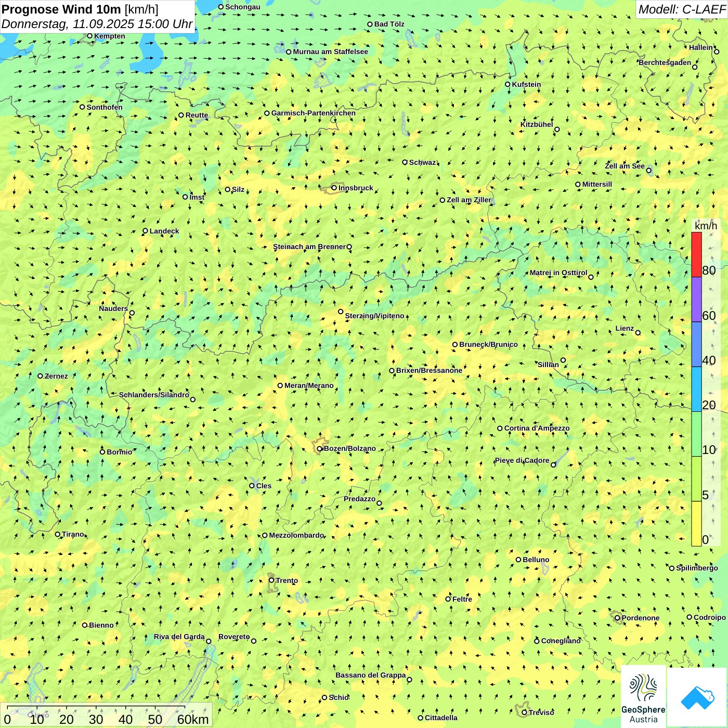The height and width of the screenshot is (728, 728).
Task: Click the Innsbruck city marker circle
Action: 334,188
